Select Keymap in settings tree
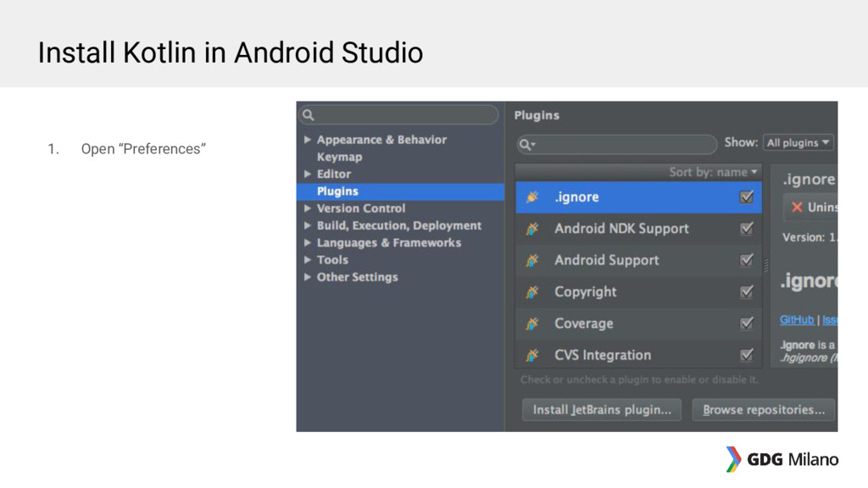The image size is (868, 488). pos(339,157)
